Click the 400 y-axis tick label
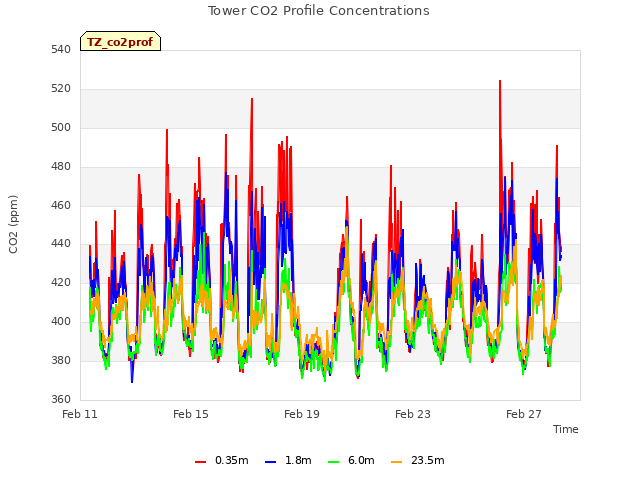Screen dimensions: 640x480 coord(61,322)
